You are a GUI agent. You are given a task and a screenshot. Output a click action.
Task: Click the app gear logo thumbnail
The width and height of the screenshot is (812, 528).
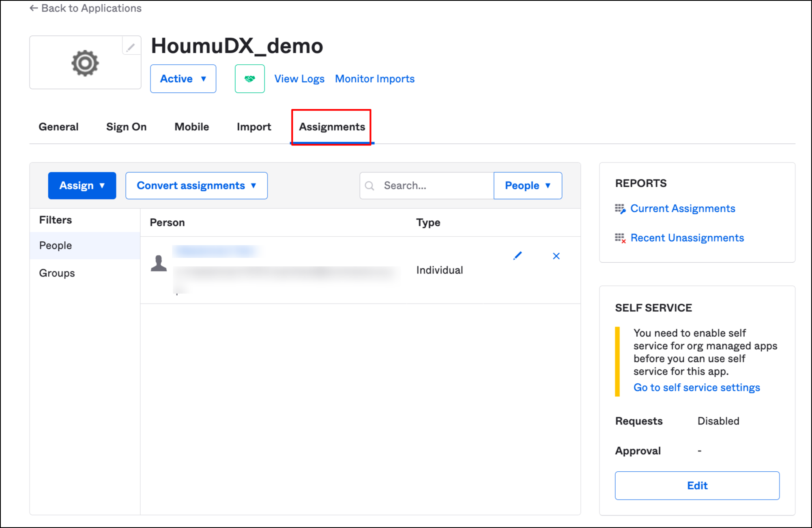tap(85, 63)
